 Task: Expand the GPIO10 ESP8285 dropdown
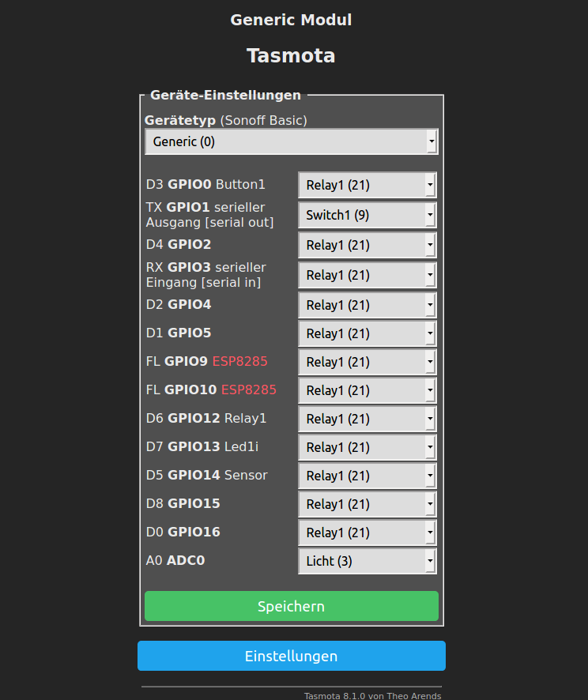click(367, 390)
